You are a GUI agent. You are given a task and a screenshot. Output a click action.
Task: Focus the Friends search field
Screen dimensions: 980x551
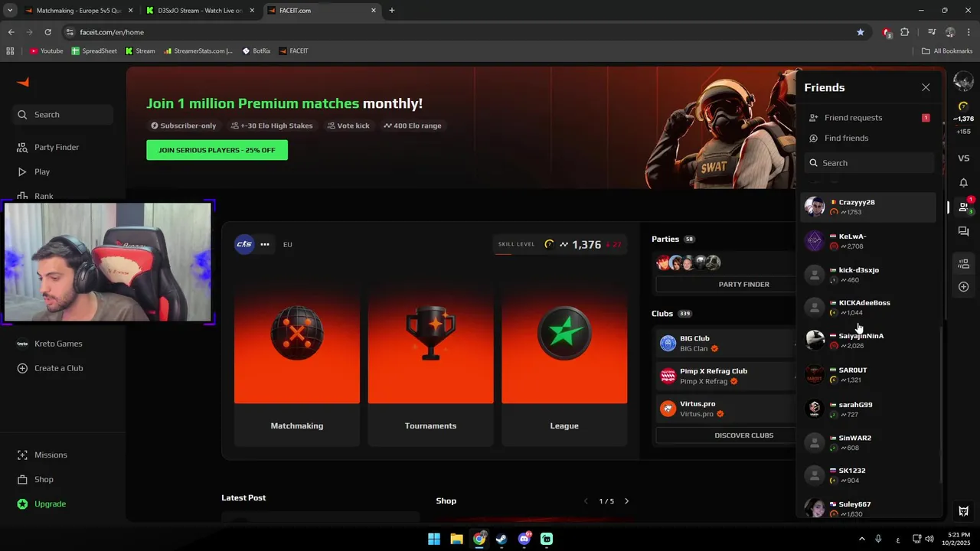[x=868, y=163]
